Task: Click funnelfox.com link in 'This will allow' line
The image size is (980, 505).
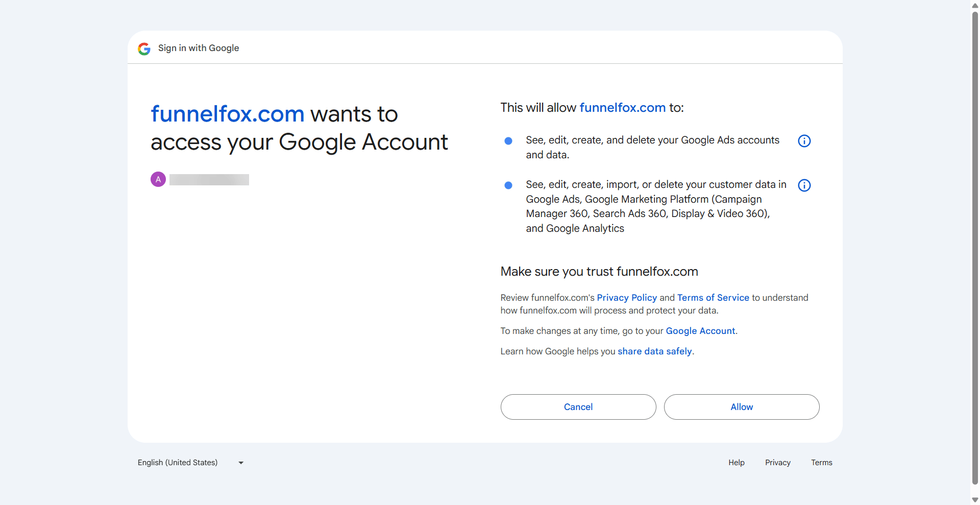Action: (x=623, y=108)
